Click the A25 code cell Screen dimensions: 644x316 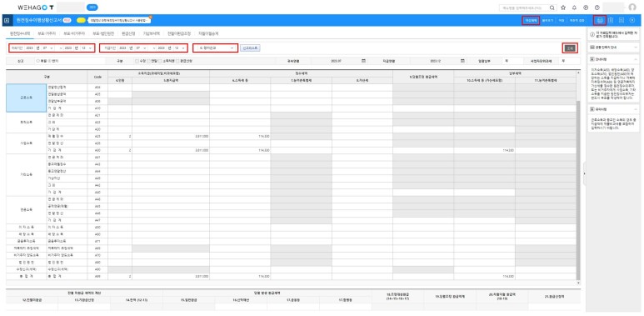point(97,136)
